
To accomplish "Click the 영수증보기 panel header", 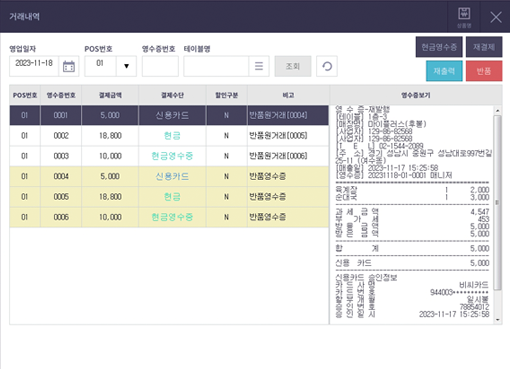I will point(416,95).
